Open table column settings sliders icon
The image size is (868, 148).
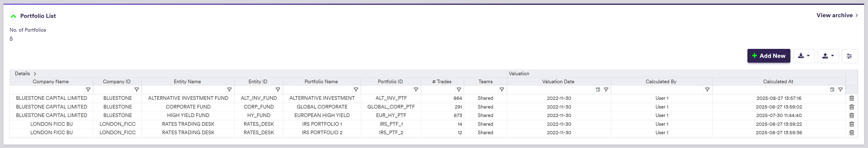tap(849, 56)
